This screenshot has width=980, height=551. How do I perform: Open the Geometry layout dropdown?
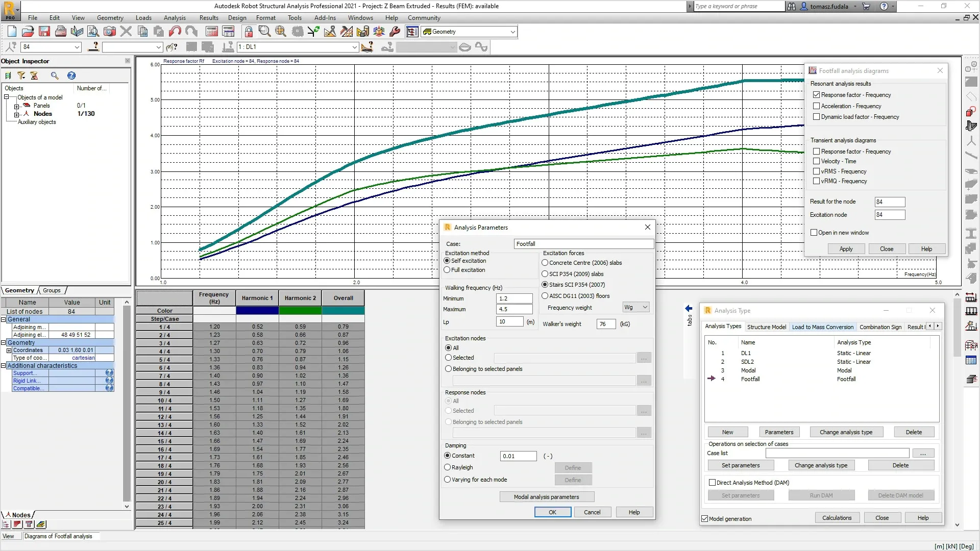click(x=512, y=32)
